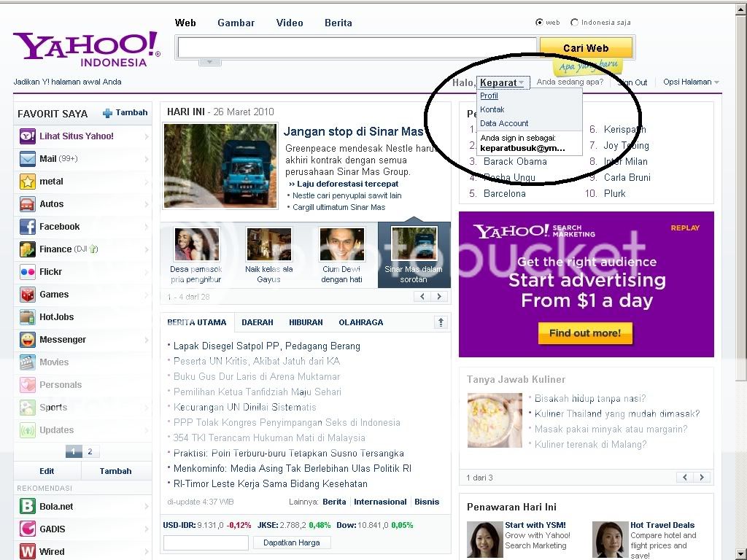The height and width of the screenshot is (560, 747).
Task: Click the Messenger smiley icon
Action: click(x=28, y=340)
